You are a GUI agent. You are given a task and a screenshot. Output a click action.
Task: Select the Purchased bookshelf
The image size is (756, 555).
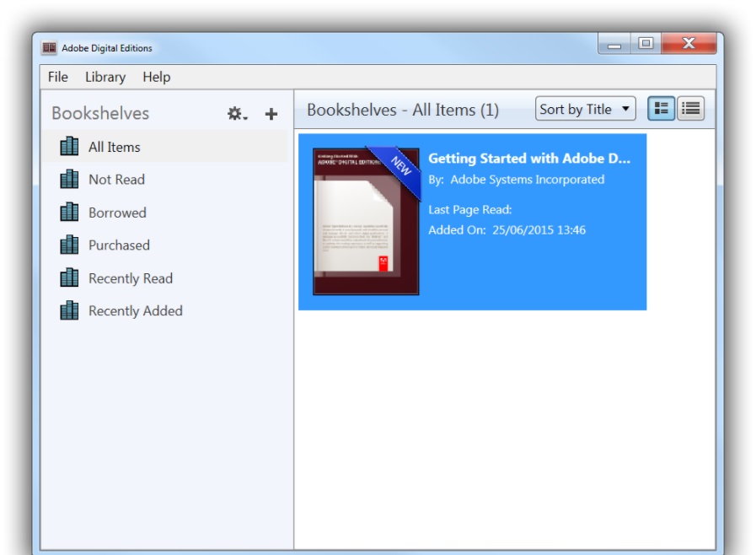pyautogui.click(x=164, y=245)
